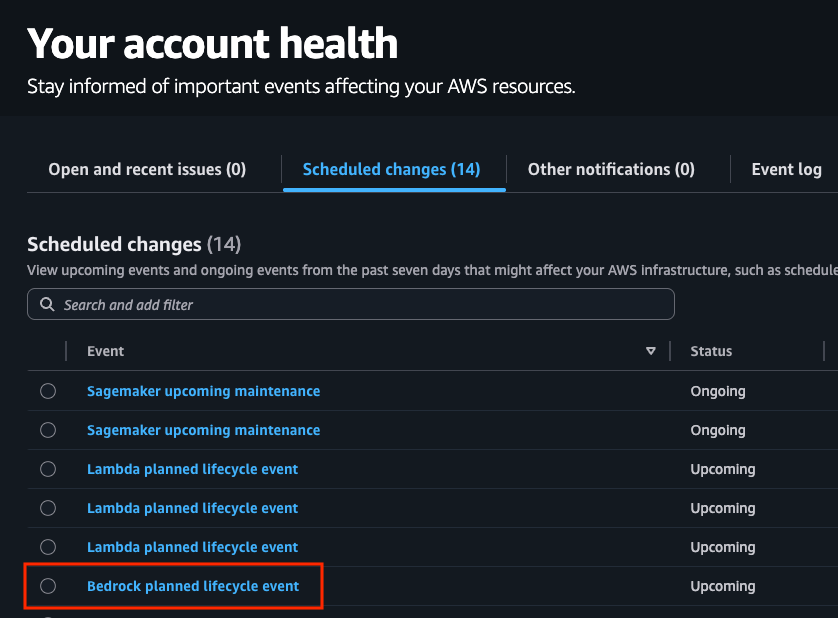
Task: Go to Other notifications tab
Action: click(x=611, y=170)
